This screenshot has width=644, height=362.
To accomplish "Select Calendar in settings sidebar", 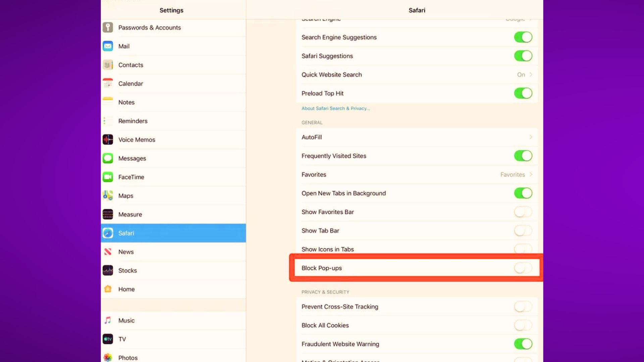I will click(173, 83).
